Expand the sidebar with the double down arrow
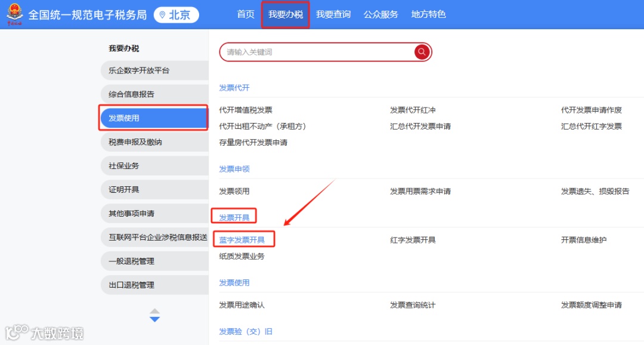The width and height of the screenshot is (644, 345). pyautogui.click(x=154, y=318)
